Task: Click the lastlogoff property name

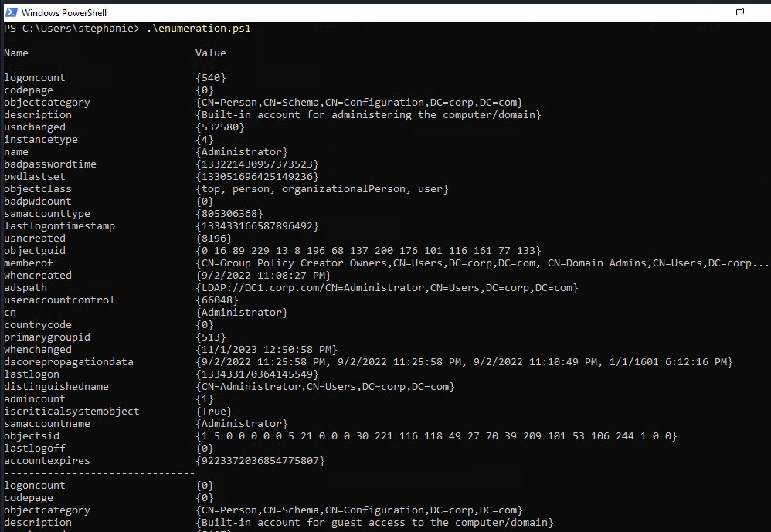Action: point(35,449)
